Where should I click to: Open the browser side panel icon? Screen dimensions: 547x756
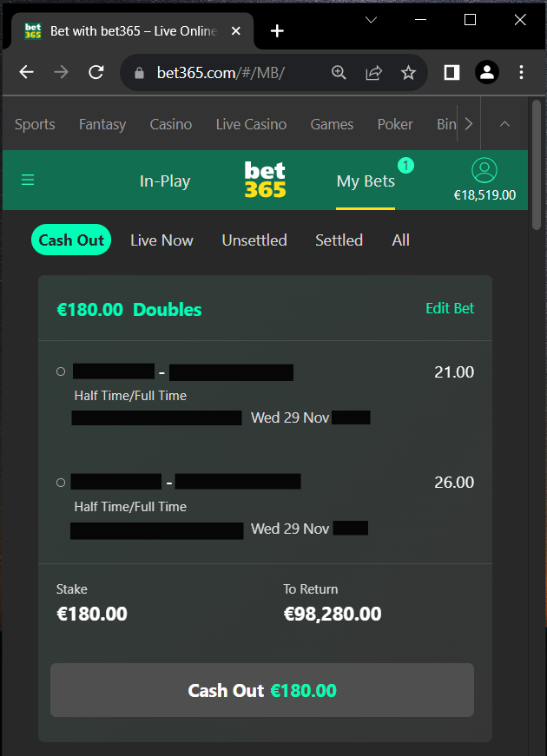451,73
